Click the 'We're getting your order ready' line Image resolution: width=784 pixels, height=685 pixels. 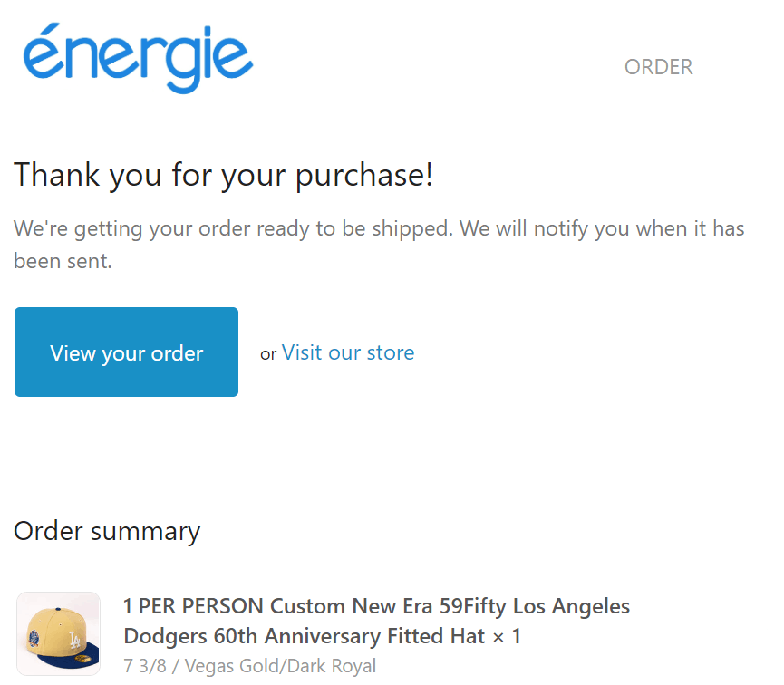379,228
